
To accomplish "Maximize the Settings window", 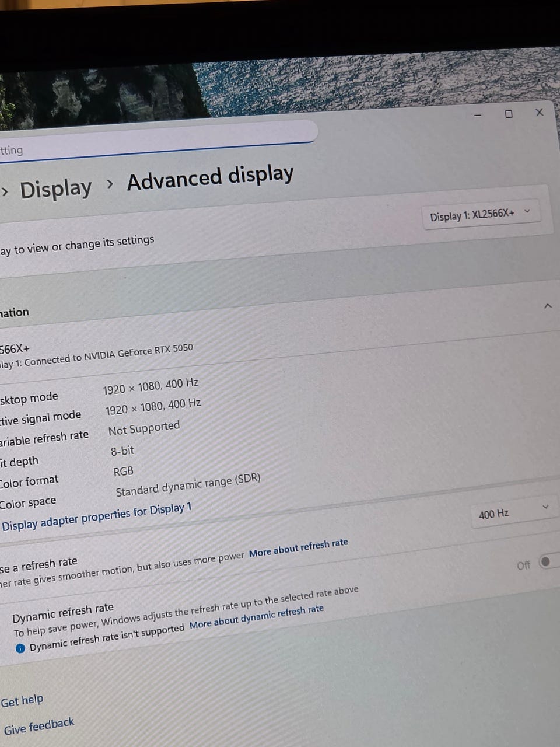I will 509,114.
